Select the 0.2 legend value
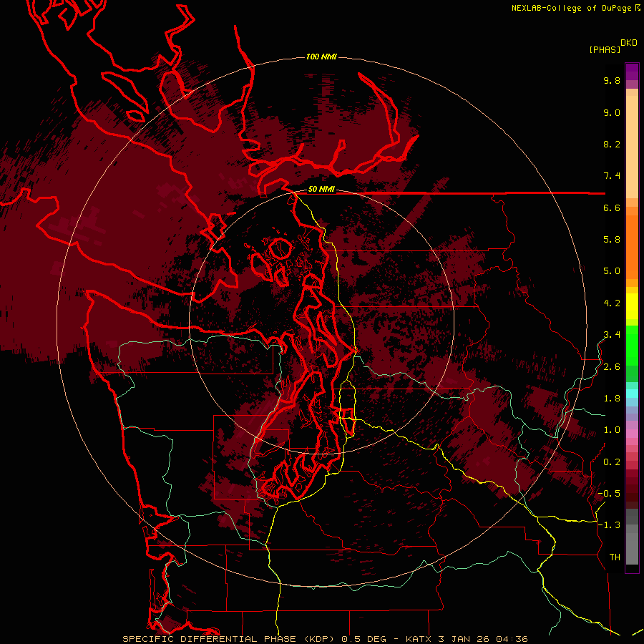This screenshot has width=644, height=644. pyautogui.click(x=612, y=462)
